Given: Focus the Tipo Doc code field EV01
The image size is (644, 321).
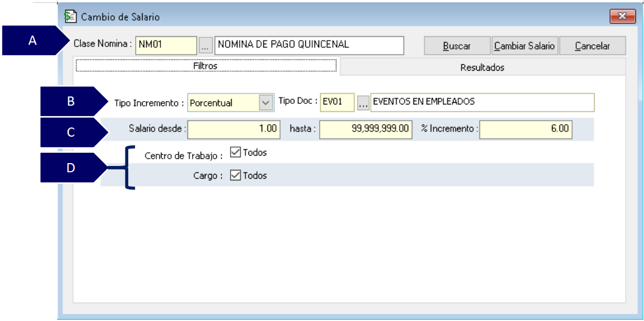Looking at the screenshot, I should point(337,102).
